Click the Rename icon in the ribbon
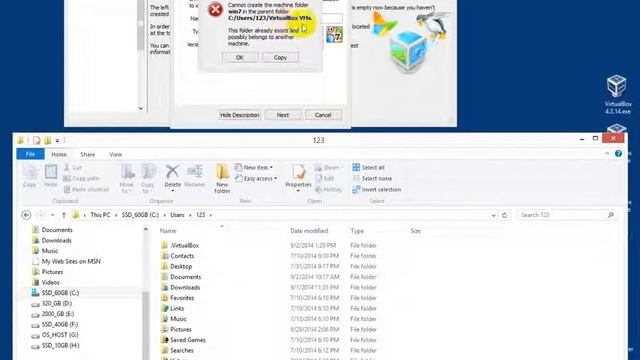The height and width of the screenshot is (360, 640). 195,176
